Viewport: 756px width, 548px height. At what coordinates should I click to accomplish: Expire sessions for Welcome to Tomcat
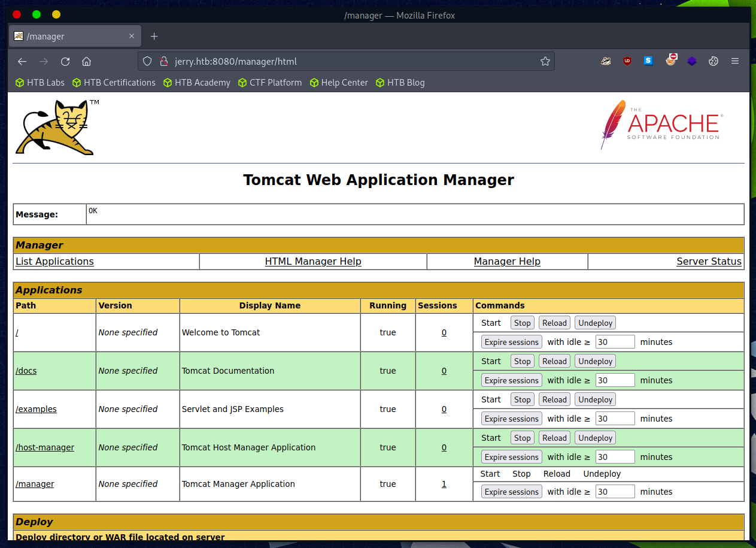[x=512, y=342]
